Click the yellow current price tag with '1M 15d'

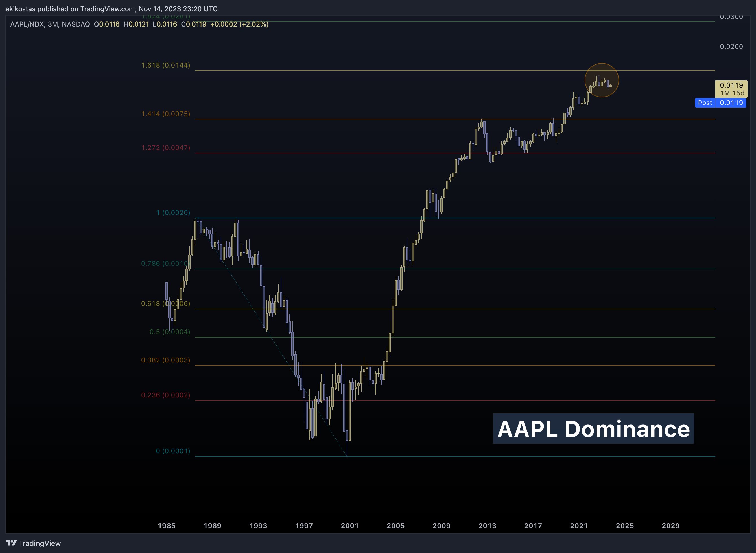(x=731, y=89)
